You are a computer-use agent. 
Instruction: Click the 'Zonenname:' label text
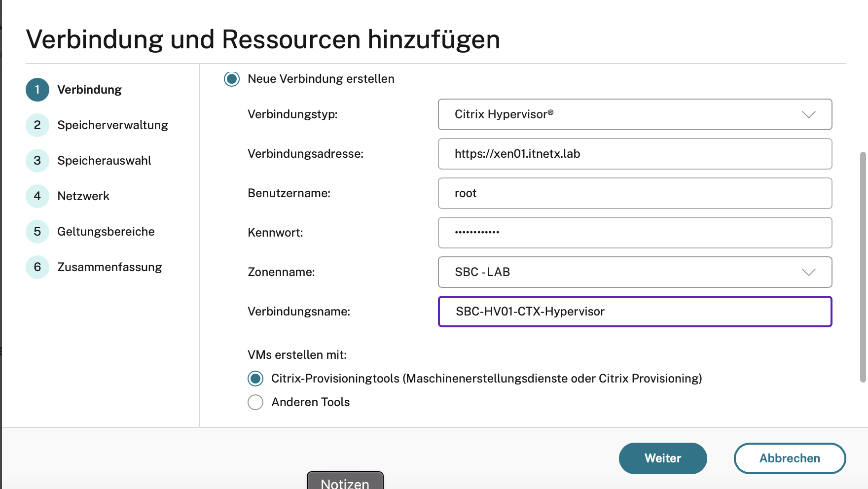[x=281, y=272]
